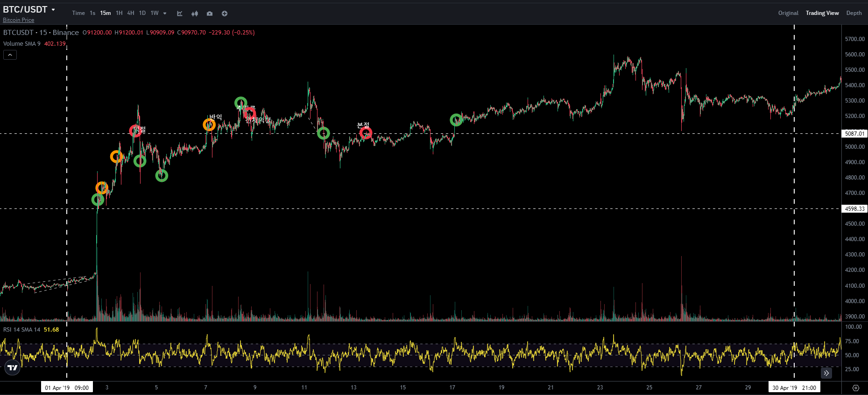The height and width of the screenshot is (395, 868).
Task: Click the closing price C90970.70 value
Action: (x=191, y=33)
